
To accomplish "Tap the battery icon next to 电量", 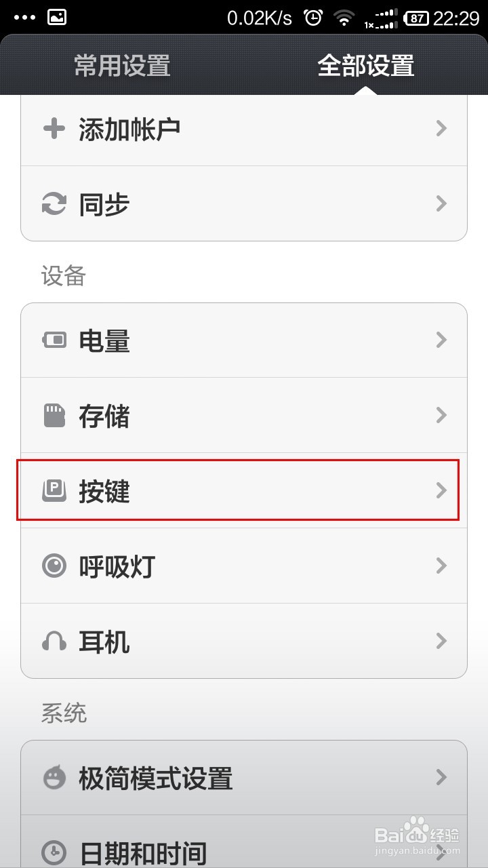I will 54,340.
